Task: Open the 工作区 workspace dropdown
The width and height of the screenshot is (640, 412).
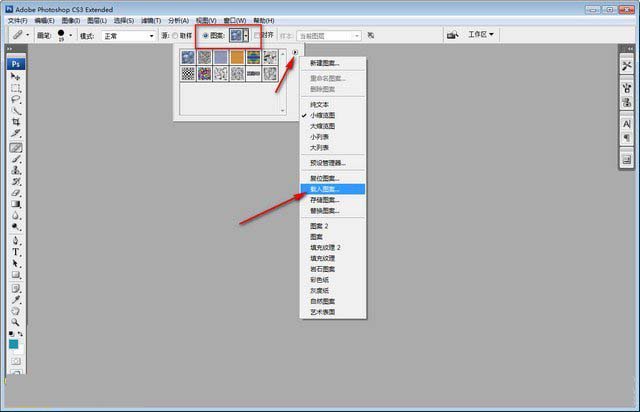Action: click(x=481, y=35)
